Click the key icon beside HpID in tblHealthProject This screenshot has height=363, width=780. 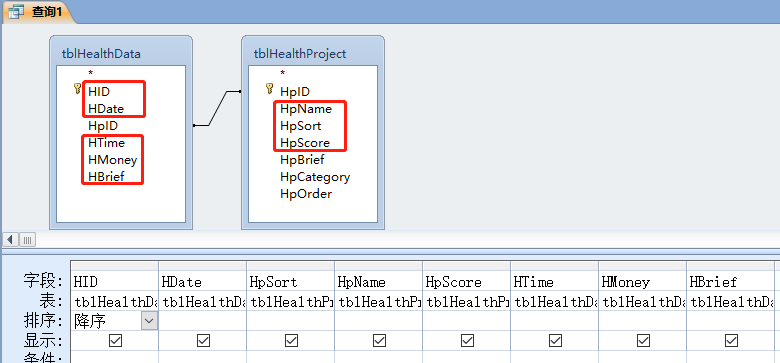click(x=269, y=89)
